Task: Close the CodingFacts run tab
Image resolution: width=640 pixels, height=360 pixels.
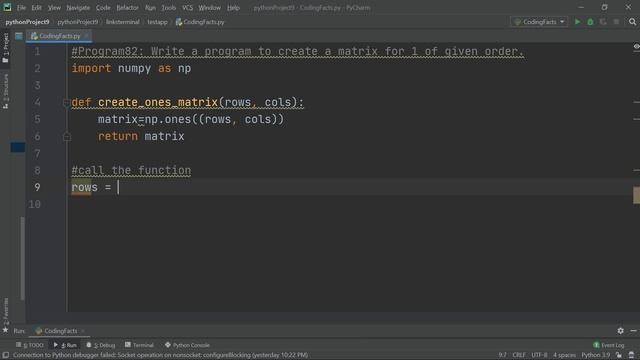Action: [83, 331]
